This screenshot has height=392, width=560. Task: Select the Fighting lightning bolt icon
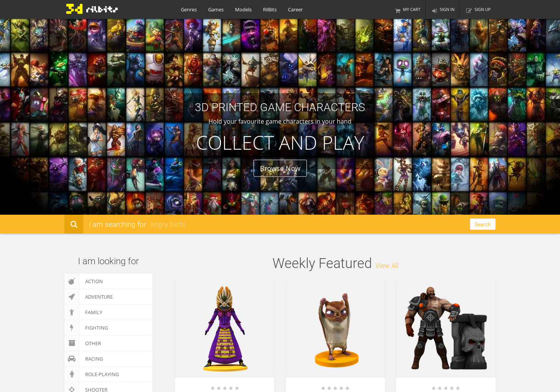(72, 328)
